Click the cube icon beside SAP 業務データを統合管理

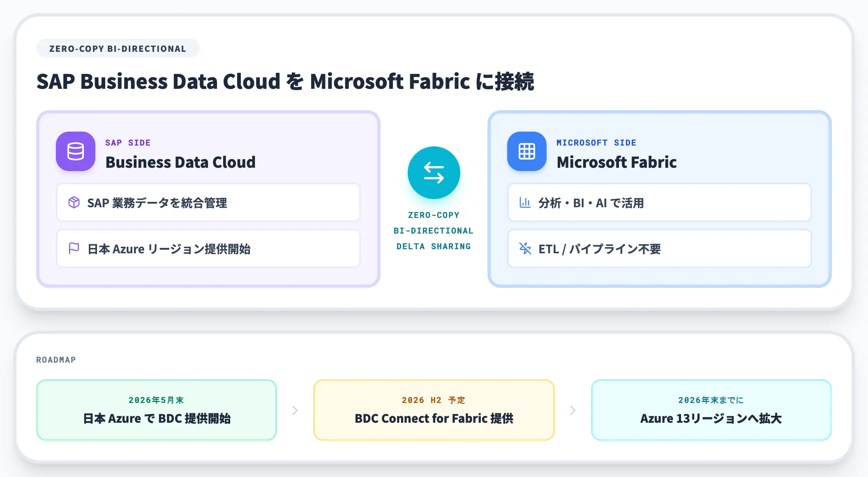point(74,202)
